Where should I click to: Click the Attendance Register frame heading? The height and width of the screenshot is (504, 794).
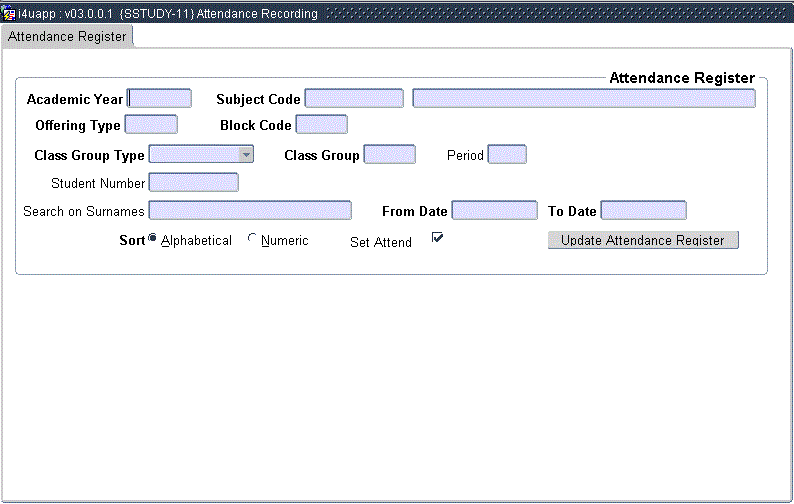(681, 78)
